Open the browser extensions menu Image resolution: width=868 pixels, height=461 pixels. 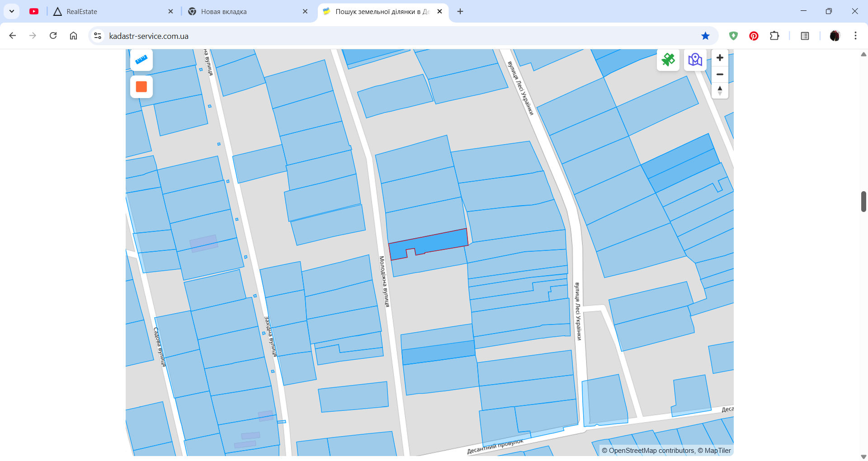(774, 36)
